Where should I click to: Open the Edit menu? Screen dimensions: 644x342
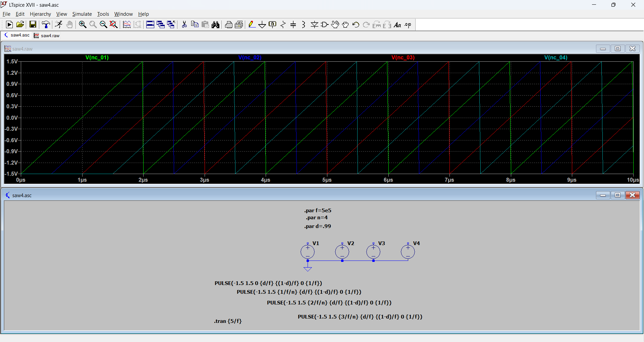[x=20, y=14]
